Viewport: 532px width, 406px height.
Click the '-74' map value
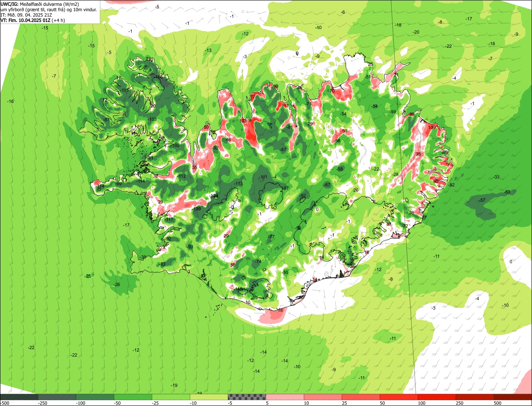click(258, 262)
